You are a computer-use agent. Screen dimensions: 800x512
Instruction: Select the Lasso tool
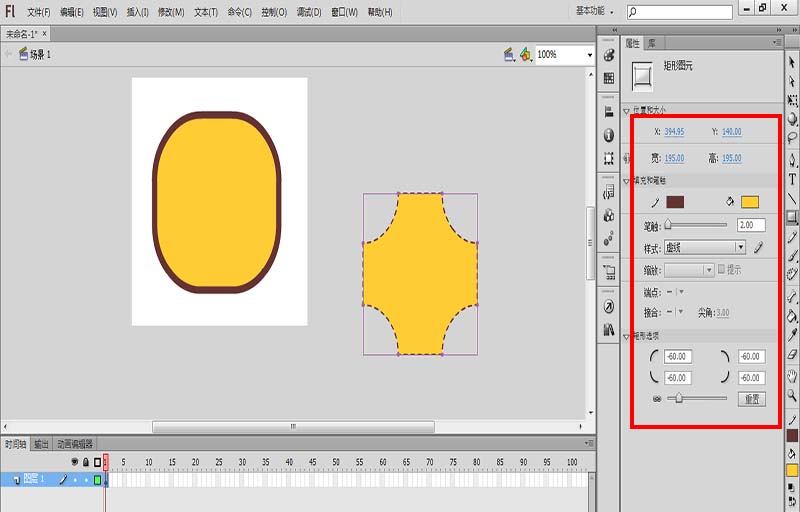pos(792,138)
